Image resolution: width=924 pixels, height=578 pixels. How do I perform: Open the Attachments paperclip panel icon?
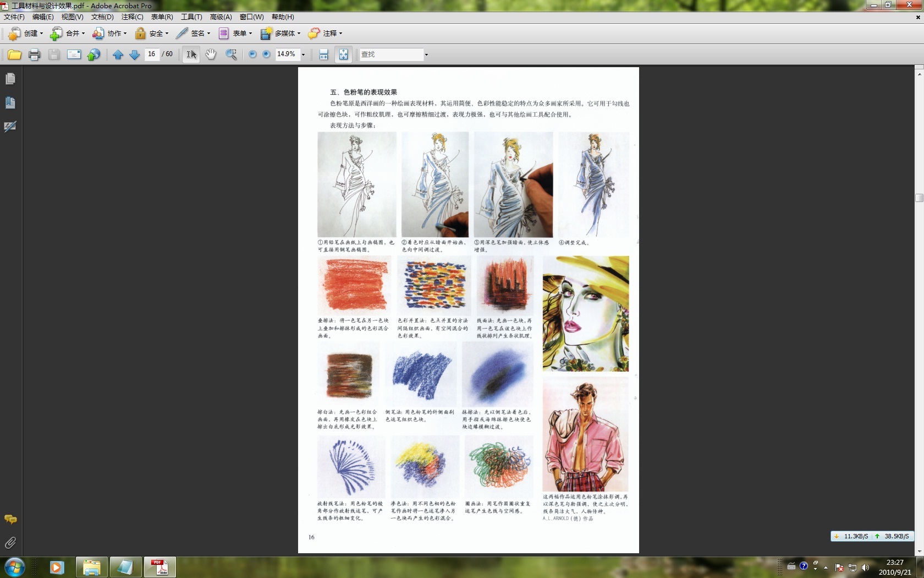(10, 543)
